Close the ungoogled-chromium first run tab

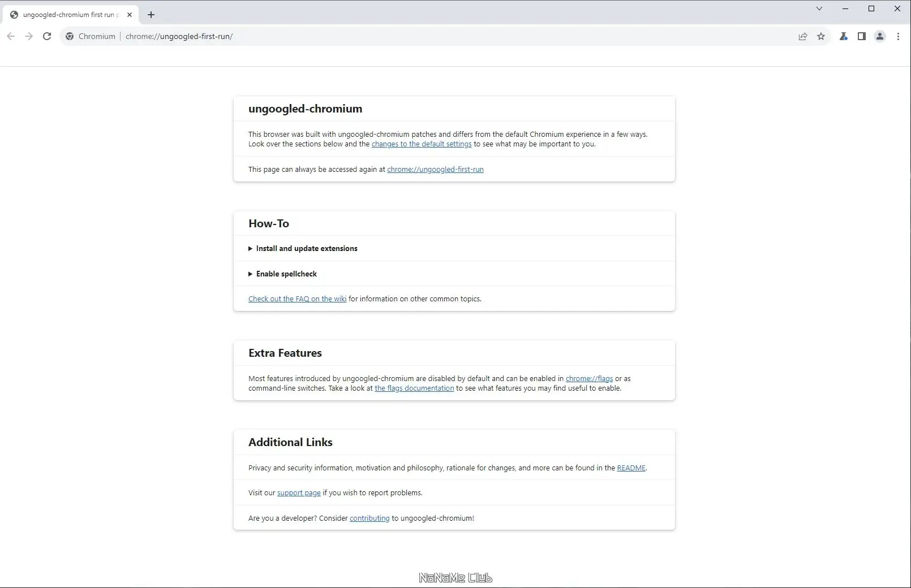[130, 15]
